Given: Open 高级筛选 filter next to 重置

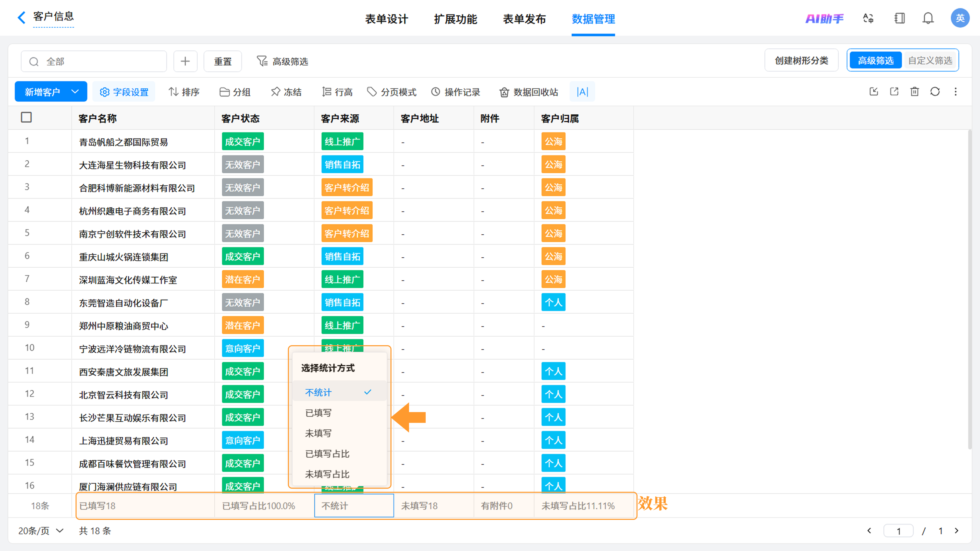Looking at the screenshot, I should pyautogui.click(x=282, y=61).
